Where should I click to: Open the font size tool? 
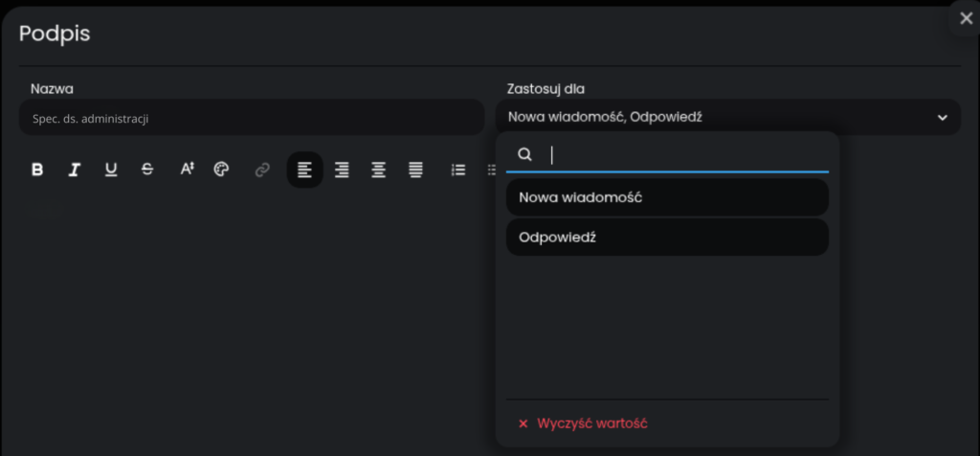(x=188, y=171)
